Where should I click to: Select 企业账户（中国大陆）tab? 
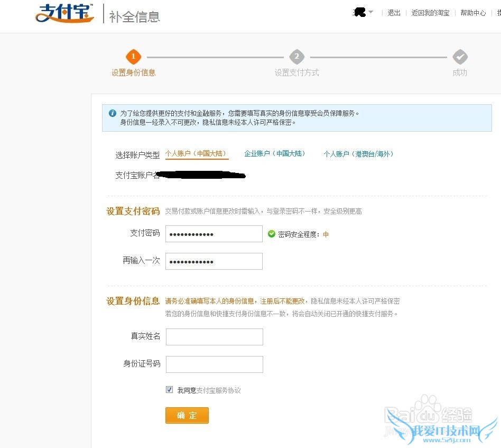click(274, 154)
